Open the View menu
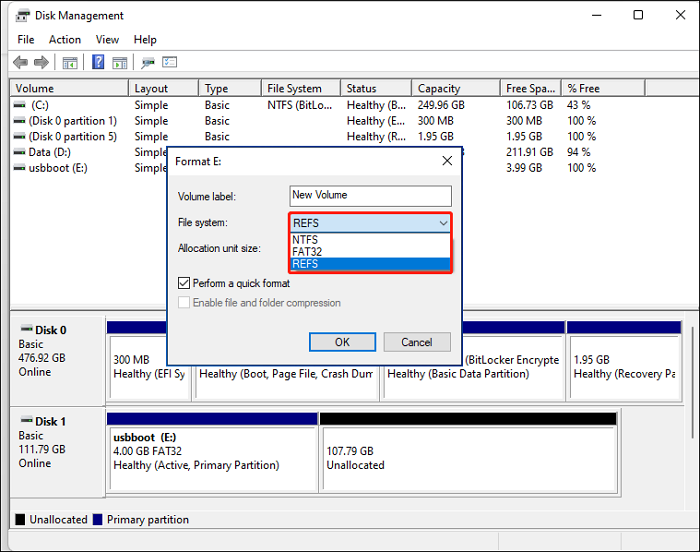The height and width of the screenshot is (552, 700). (107, 39)
